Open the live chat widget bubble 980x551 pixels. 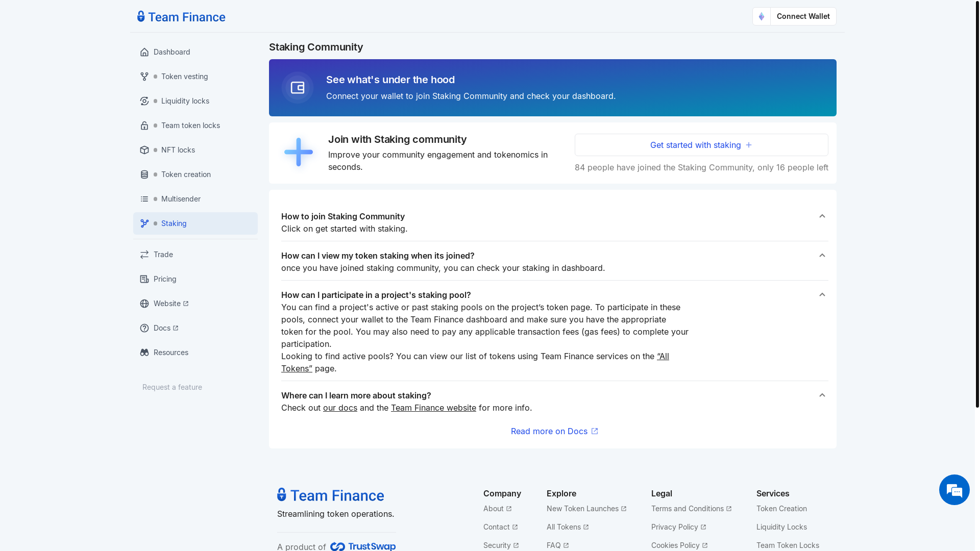click(x=954, y=490)
